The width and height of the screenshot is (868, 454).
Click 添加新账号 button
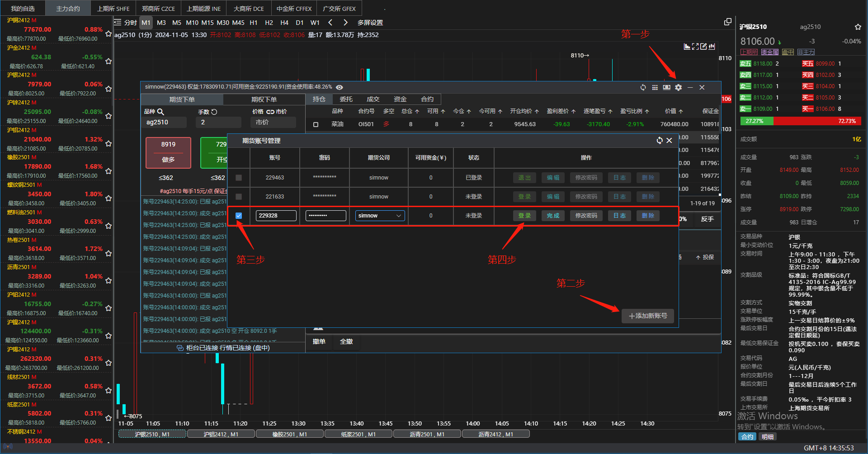pos(648,316)
